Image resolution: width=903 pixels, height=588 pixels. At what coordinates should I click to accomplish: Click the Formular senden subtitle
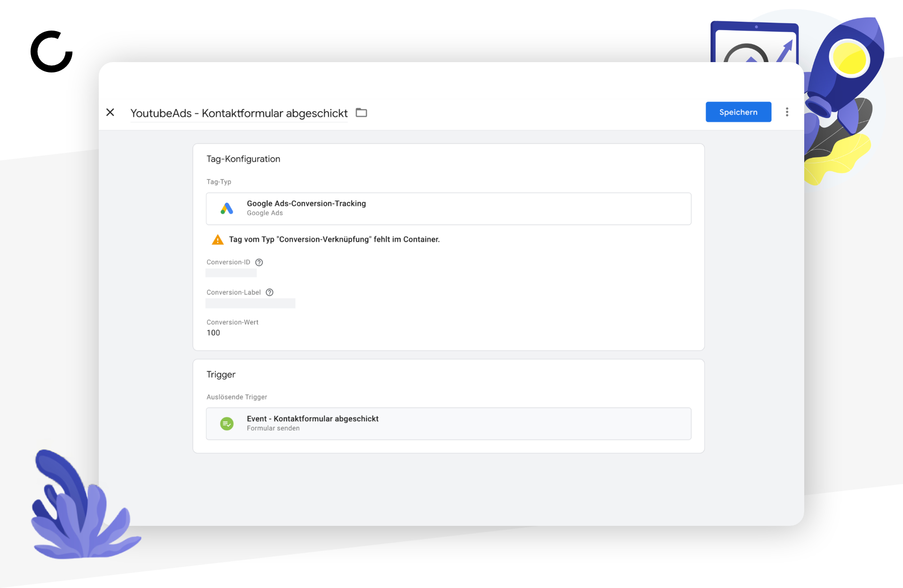click(273, 429)
